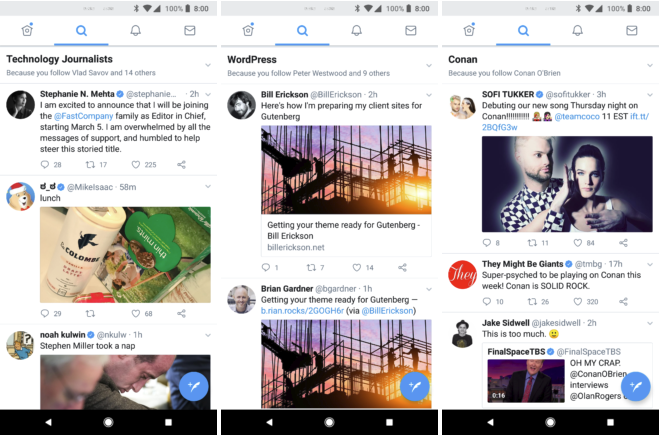659x435 pixels.
Task: Expand Conan section chevron
Action: [x=650, y=66]
